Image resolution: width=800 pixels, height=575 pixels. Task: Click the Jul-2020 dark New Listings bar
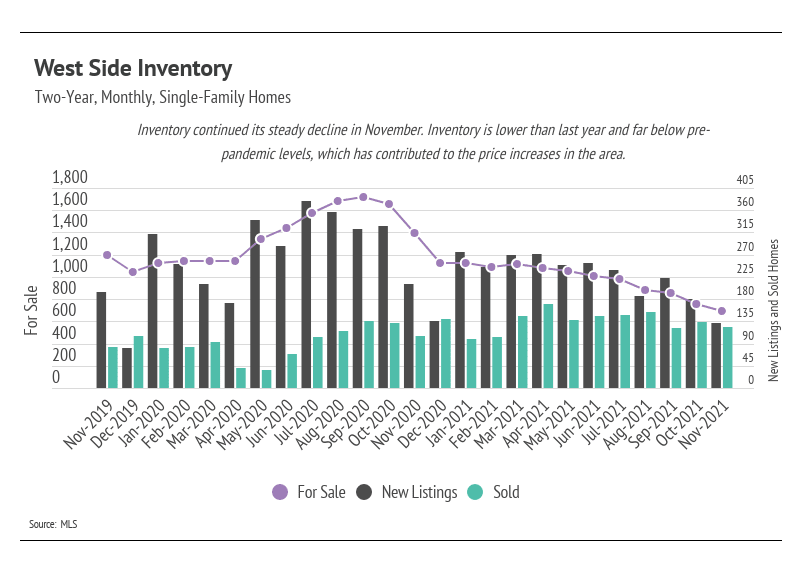pos(306,294)
